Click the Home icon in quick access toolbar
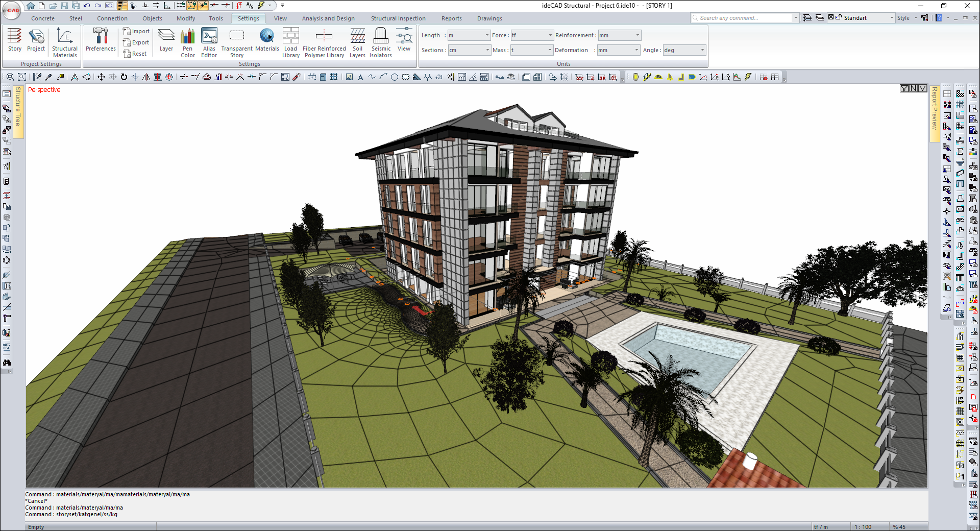Viewport: 980px width, 531px height. click(x=31, y=6)
